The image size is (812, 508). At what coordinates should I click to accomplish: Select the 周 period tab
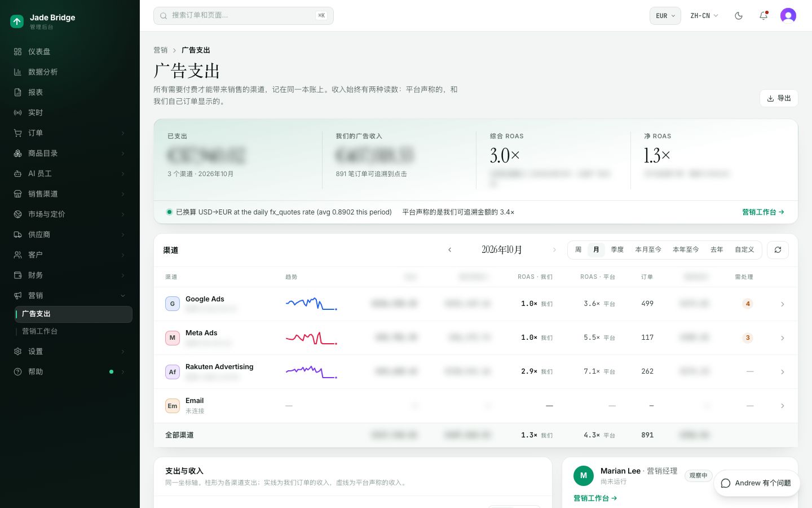pos(578,249)
